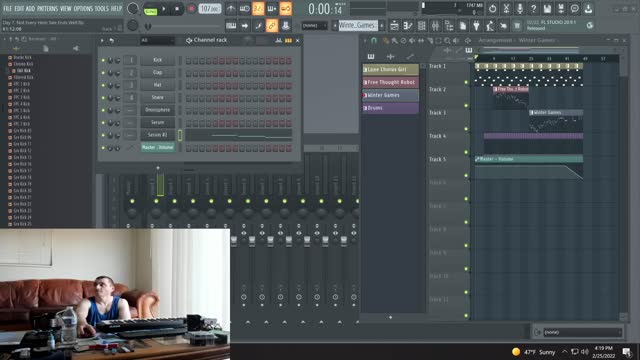This screenshot has height=360, width=640.
Task: Mute the Serum channel via green light
Action: pyautogui.click(x=103, y=123)
